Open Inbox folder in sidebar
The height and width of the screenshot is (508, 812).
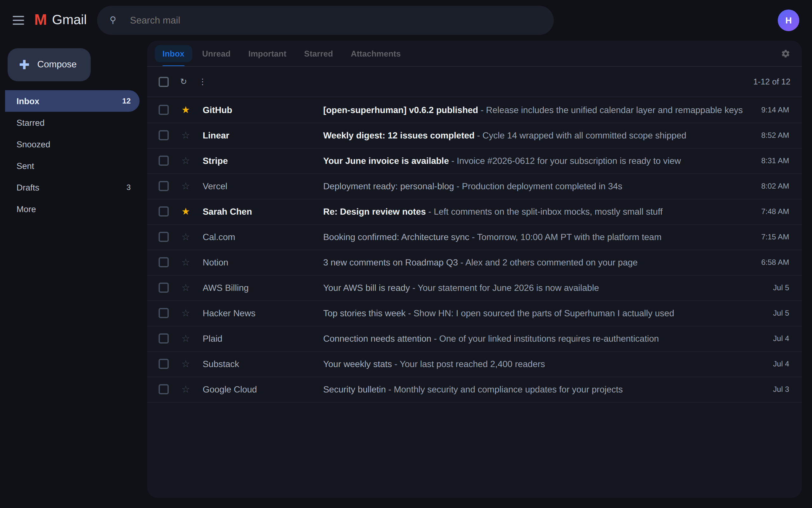click(72, 101)
